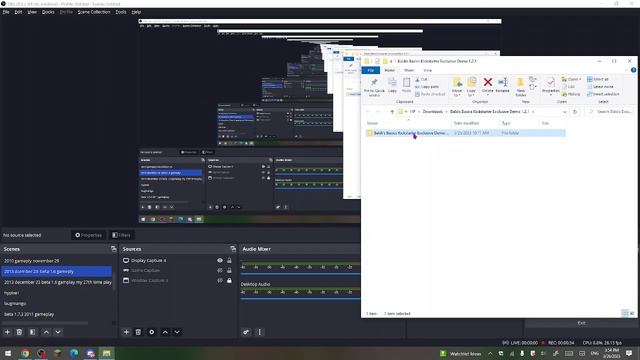Viewport: 640px width, 360px height.
Task: Go up one folder level in Explorer
Action: 392,111
